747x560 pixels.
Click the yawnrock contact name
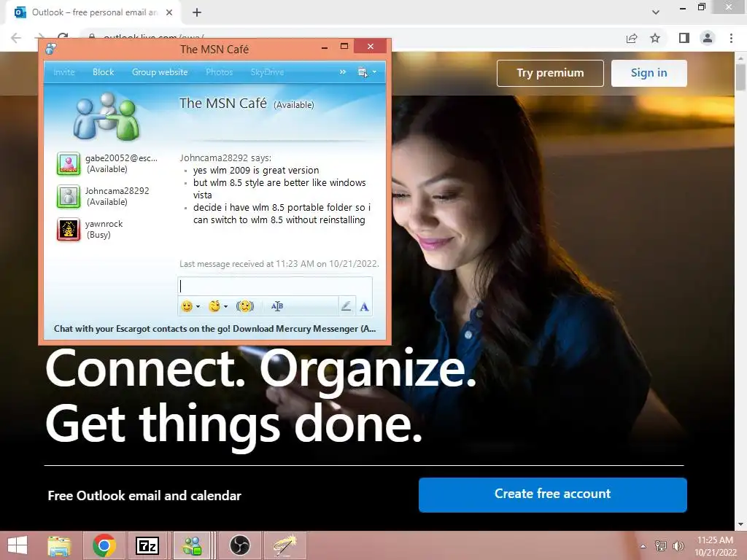[104, 224]
